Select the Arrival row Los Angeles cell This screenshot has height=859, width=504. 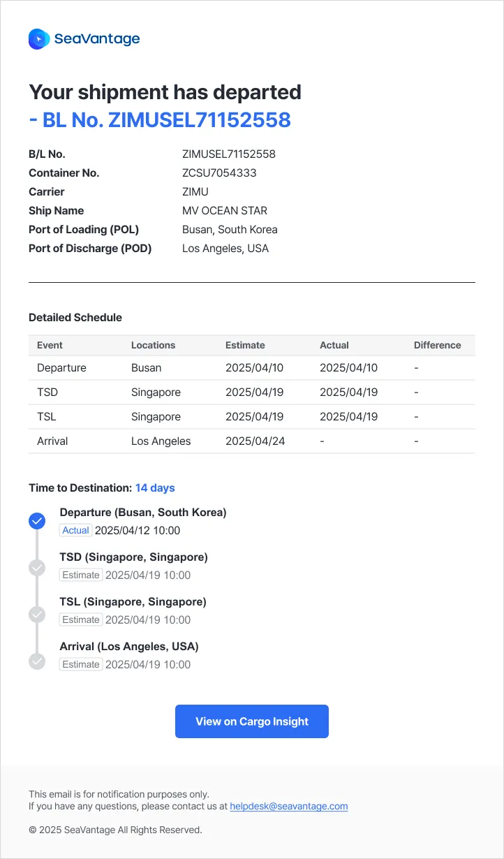[161, 441]
